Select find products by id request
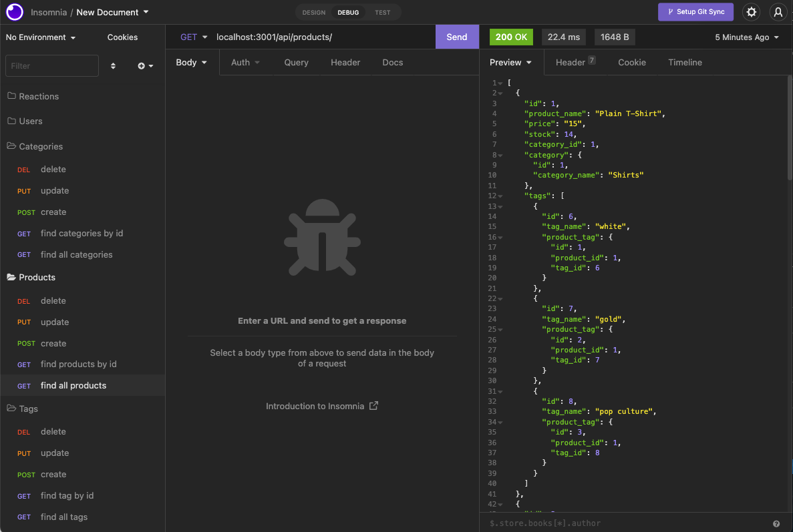 (x=82, y=364)
